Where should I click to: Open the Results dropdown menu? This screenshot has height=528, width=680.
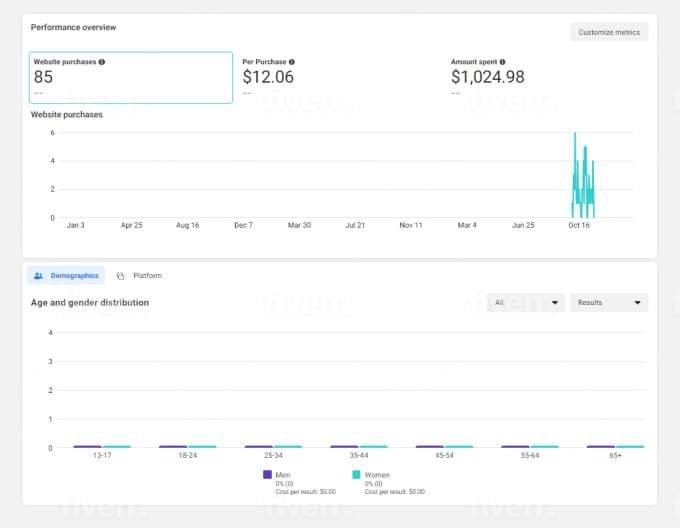pyautogui.click(x=608, y=302)
